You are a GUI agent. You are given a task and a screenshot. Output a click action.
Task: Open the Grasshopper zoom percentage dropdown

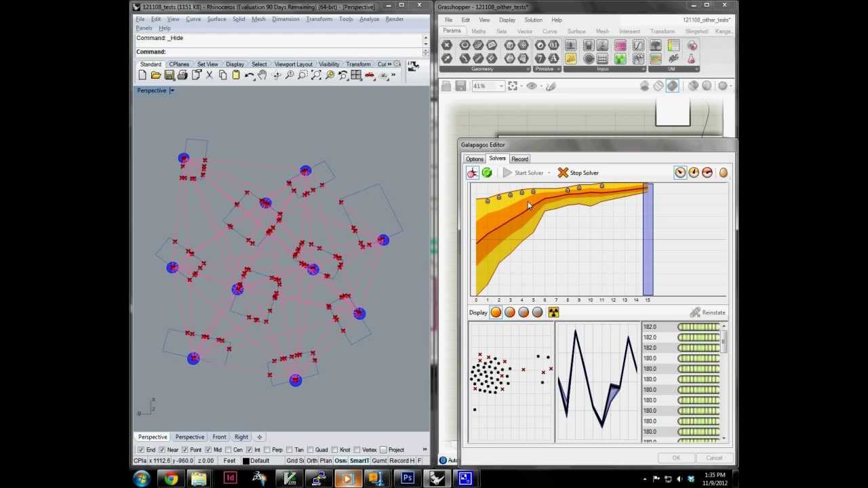point(501,86)
